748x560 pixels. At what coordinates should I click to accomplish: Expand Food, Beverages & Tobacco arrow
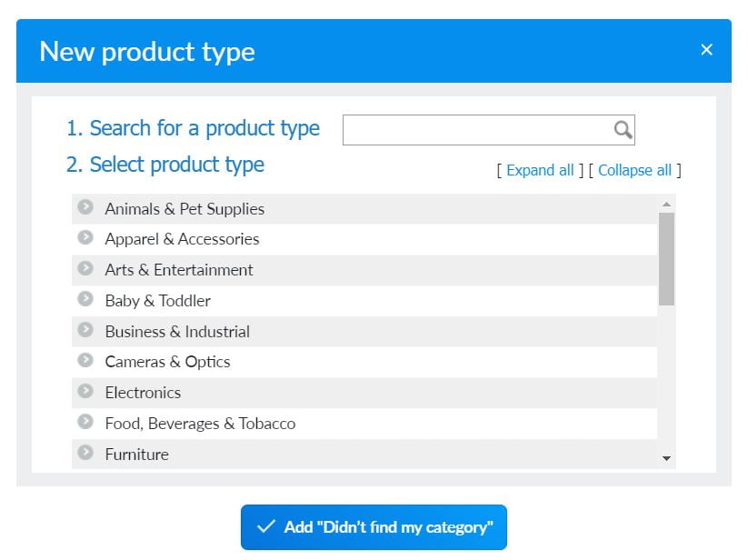click(85, 422)
